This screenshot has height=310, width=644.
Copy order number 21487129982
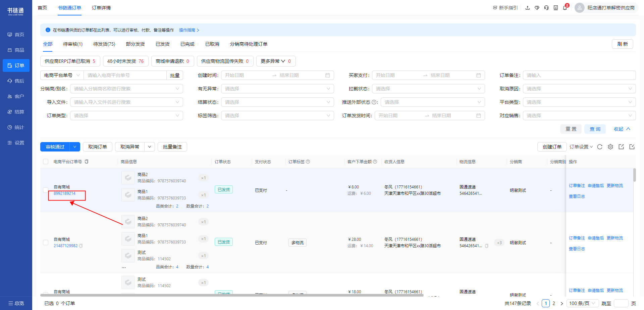[x=81, y=246]
